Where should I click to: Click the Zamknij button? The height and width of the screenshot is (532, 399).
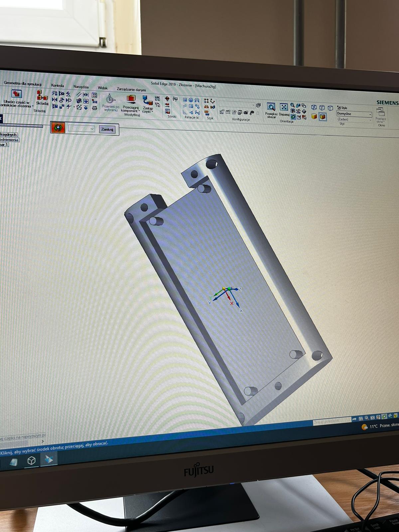tap(107, 129)
